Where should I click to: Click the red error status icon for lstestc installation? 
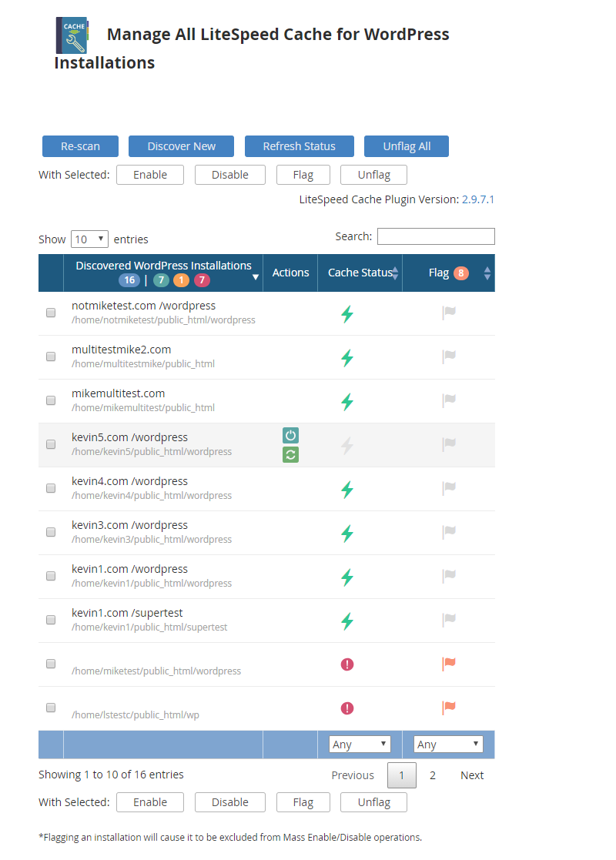tap(346, 708)
